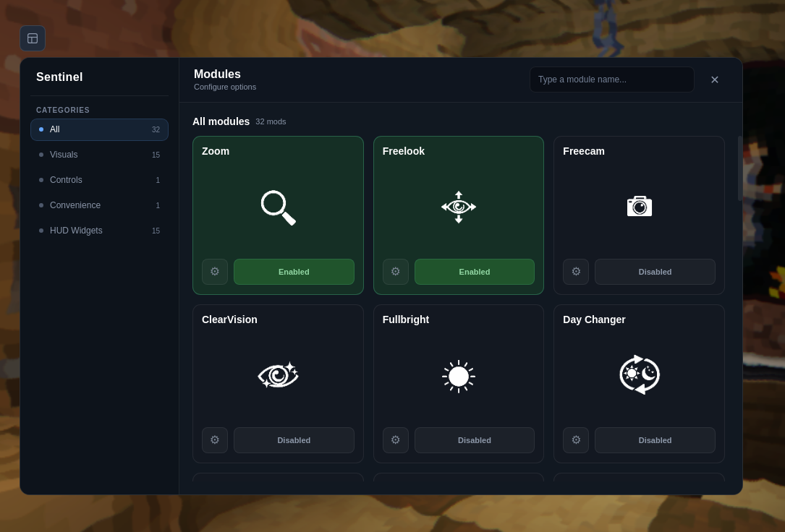Select the Controls category
This screenshot has height=532, width=785.
coord(99,180)
